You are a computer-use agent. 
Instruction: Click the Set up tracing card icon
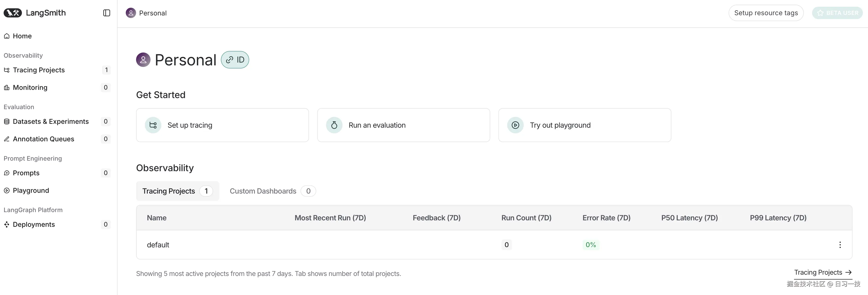coord(153,125)
